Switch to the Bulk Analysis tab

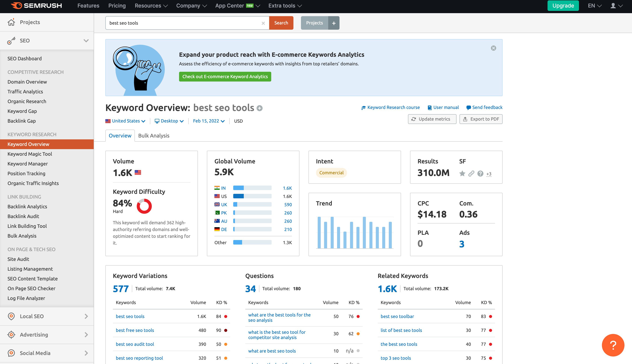154,135
